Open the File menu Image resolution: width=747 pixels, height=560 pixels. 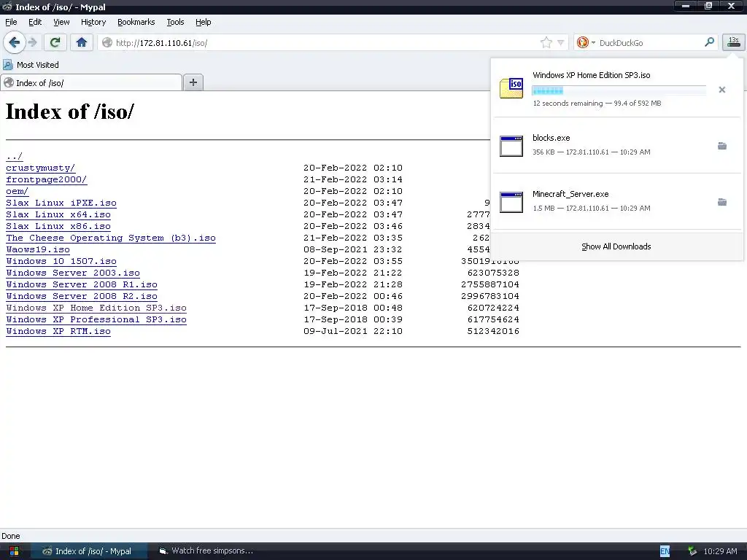pyautogui.click(x=11, y=22)
